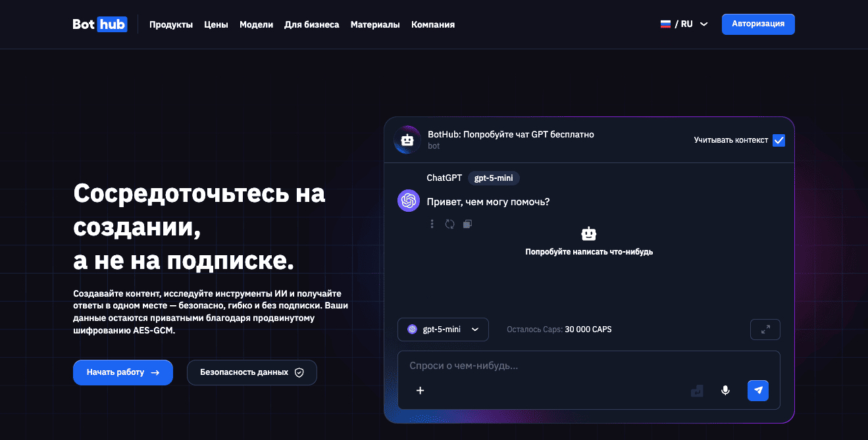The image size is (868, 440).
Task: Open the three-dot message options
Action: pyautogui.click(x=432, y=224)
